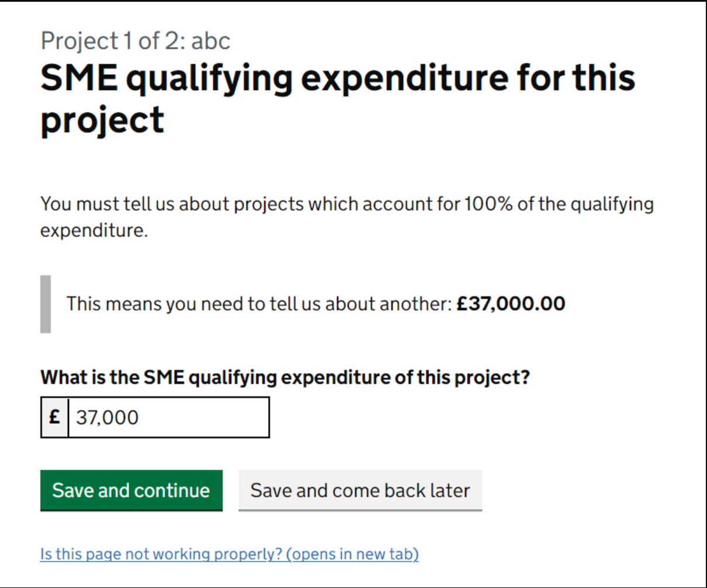The width and height of the screenshot is (707, 588).
Task: Click the 'SME qualifying expenditure for this' heading line
Action: point(337,78)
